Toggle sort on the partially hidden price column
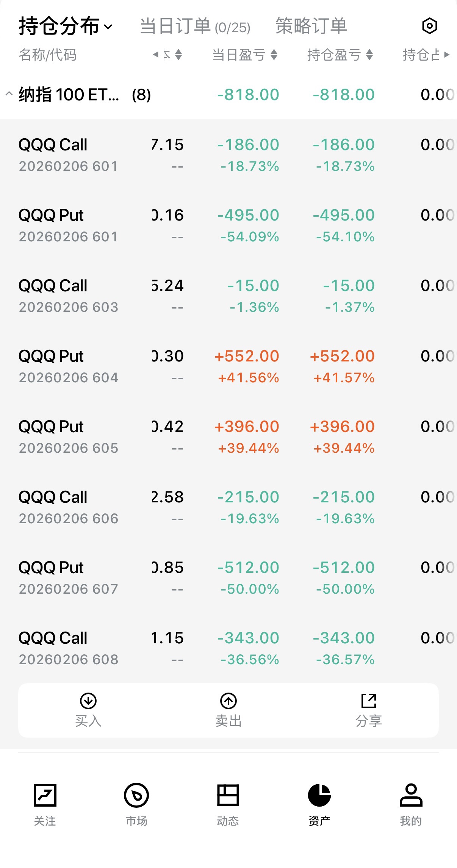This screenshot has width=457, height=868. click(x=178, y=55)
